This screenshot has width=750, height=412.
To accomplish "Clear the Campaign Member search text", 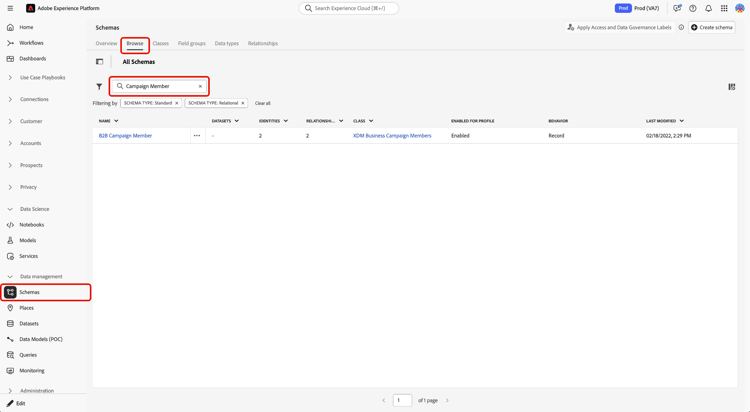I will tap(200, 87).
